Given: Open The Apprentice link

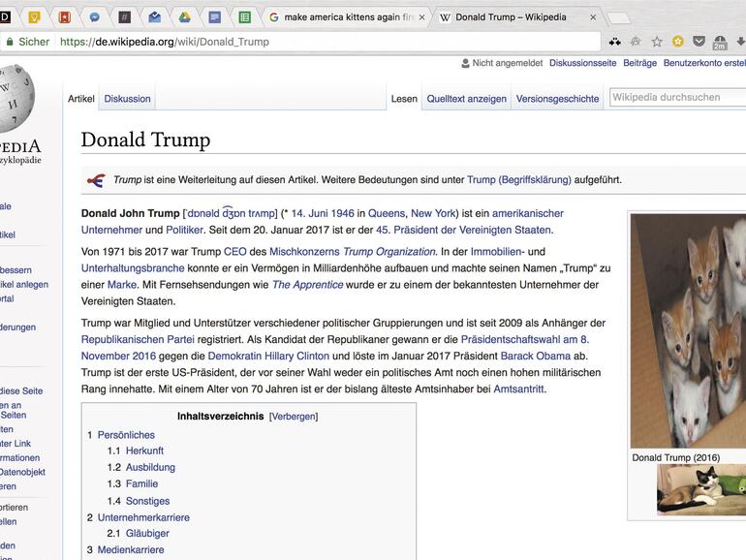Looking at the screenshot, I should (307, 285).
